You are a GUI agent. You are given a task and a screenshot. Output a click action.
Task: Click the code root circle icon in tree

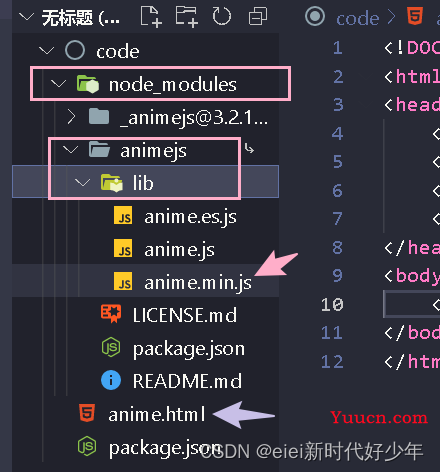tap(75, 50)
